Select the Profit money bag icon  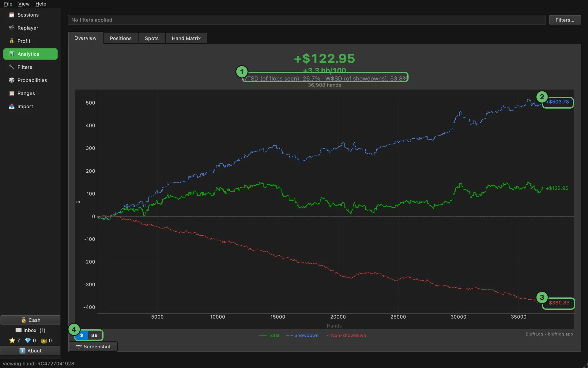12,41
